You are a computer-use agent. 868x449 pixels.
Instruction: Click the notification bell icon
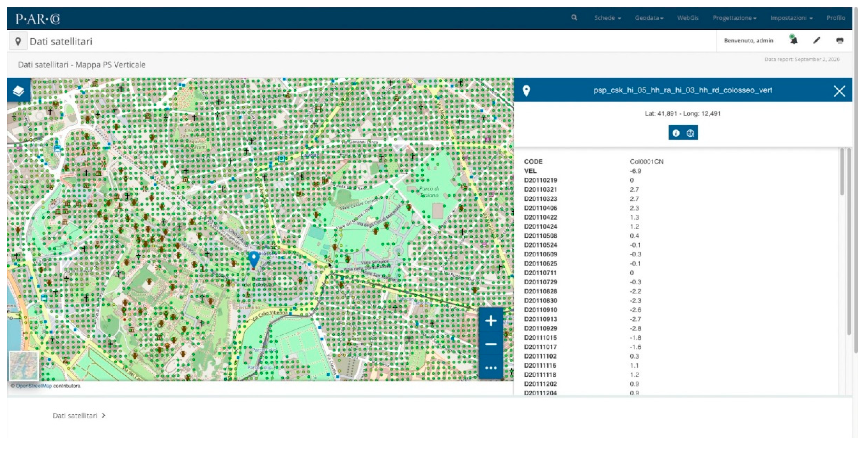[794, 40]
